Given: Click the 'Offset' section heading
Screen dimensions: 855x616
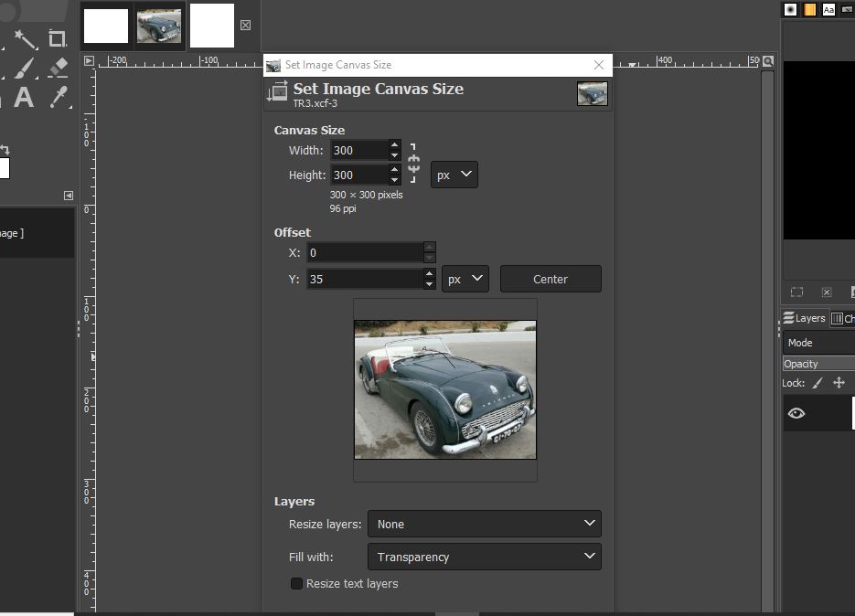Looking at the screenshot, I should point(293,233).
